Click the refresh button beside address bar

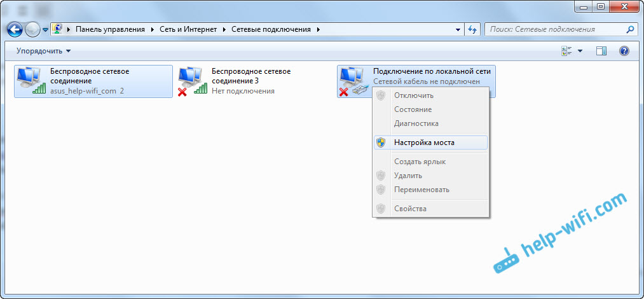click(472, 29)
